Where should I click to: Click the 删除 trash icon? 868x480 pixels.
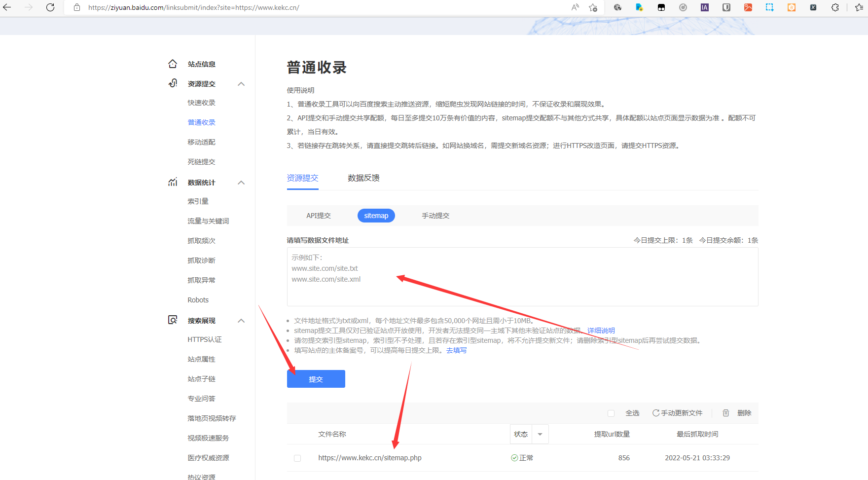[x=726, y=413]
